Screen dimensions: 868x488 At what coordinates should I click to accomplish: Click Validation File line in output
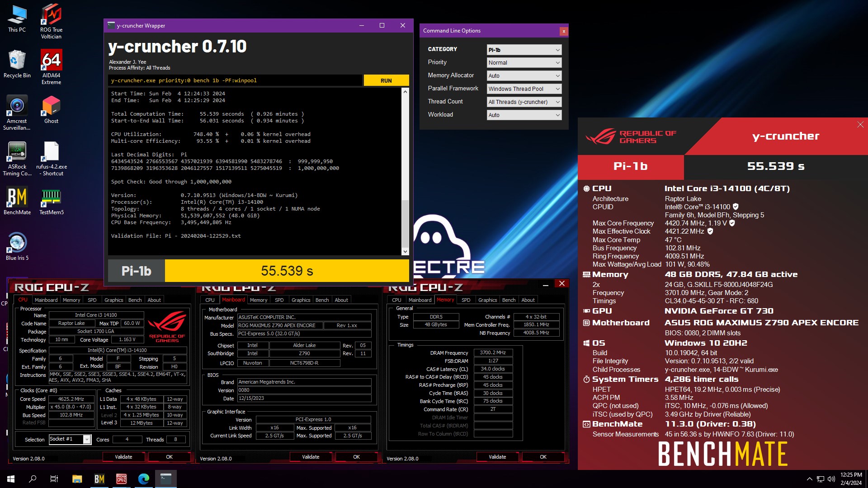[176, 236]
